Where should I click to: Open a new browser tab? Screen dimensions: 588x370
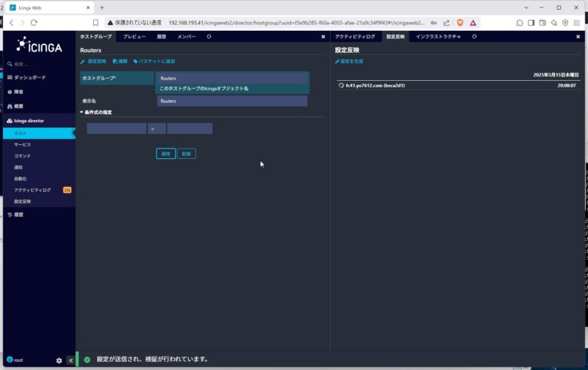click(102, 7)
